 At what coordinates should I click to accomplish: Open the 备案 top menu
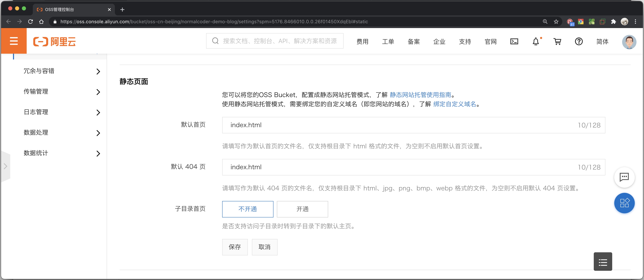413,42
